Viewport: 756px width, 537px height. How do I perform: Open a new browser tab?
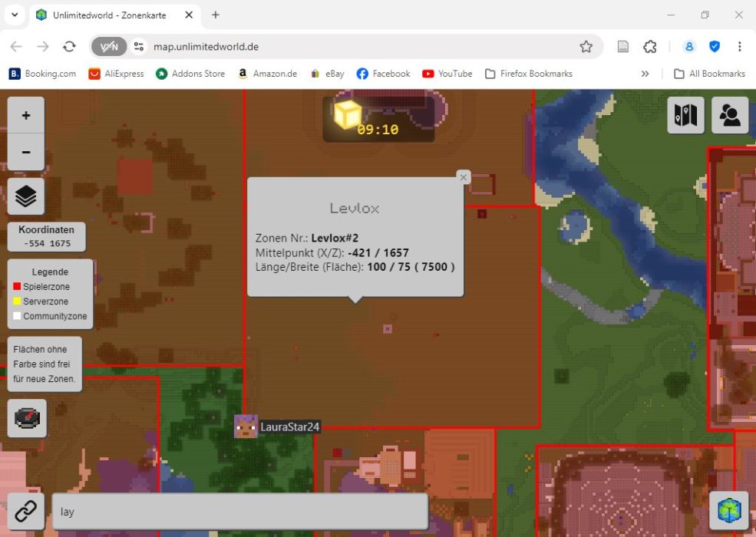216,15
